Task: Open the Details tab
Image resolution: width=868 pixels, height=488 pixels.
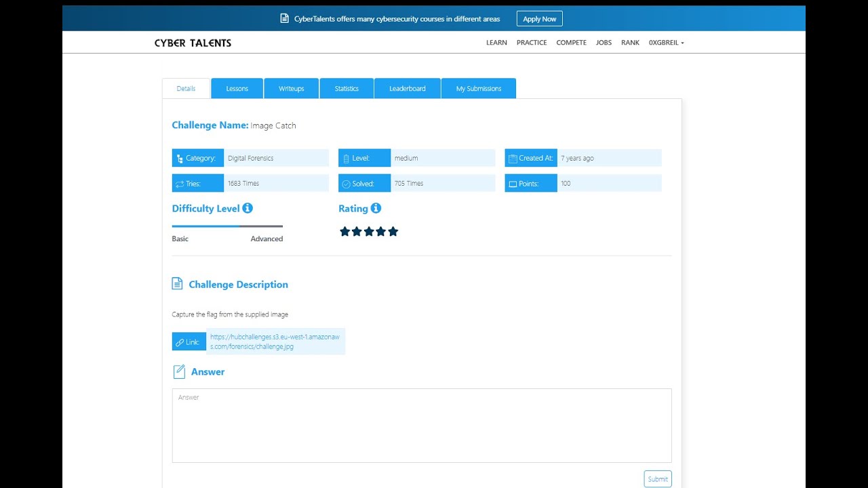Action: click(186, 89)
